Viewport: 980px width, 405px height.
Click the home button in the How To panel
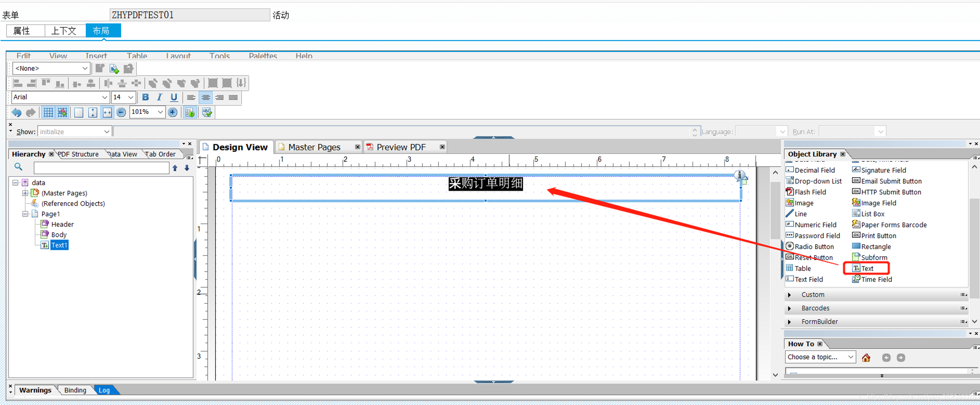point(866,357)
